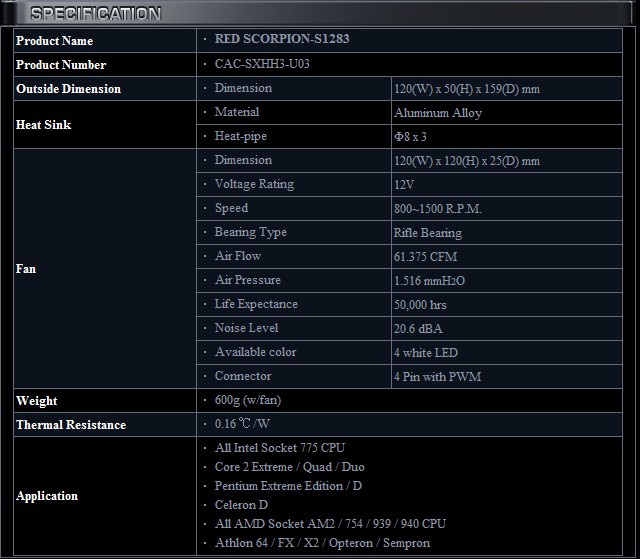This screenshot has height=559, width=640.
Task: Select the Bearing Type label
Action: point(251,232)
